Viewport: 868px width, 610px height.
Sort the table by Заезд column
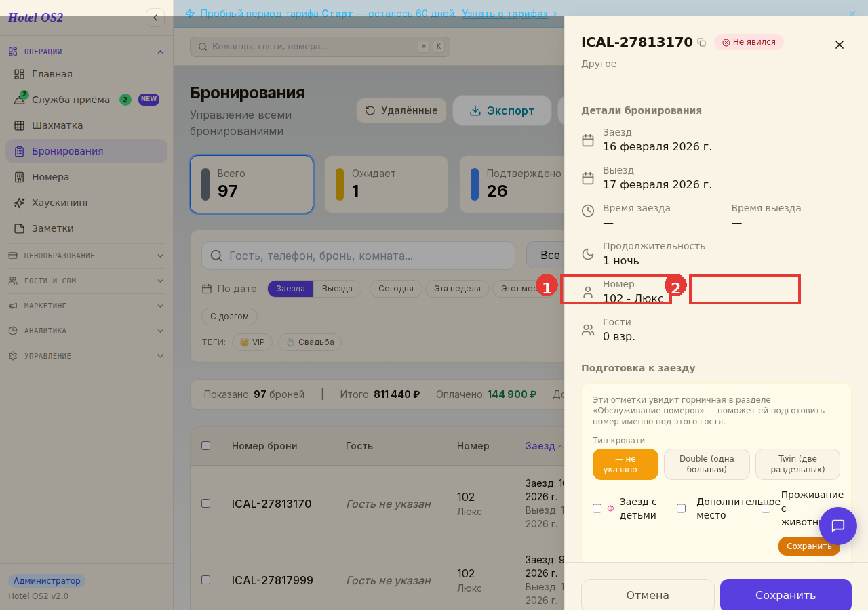(544, 446)
